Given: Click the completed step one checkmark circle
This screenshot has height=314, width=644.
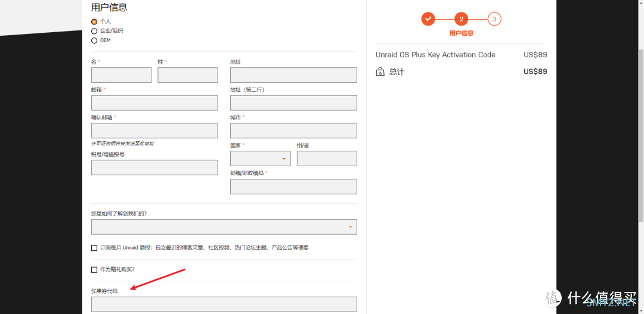Looking at the screenshot, I should (x=428, y=19).
